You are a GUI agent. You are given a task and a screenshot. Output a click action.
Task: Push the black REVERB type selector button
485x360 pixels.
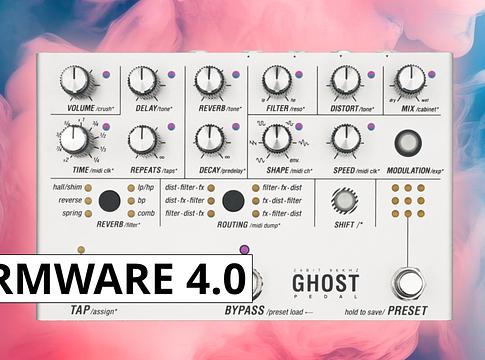[109, 201]
